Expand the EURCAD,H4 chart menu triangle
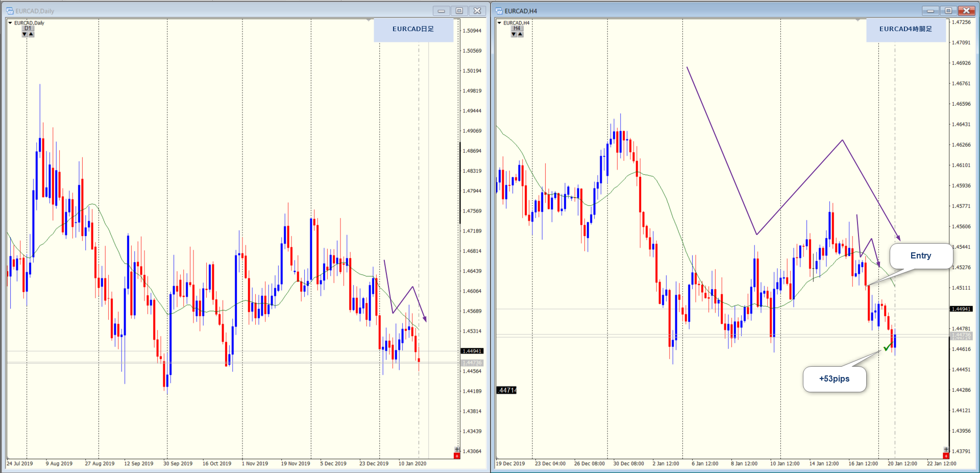 [x=499, y=23]
